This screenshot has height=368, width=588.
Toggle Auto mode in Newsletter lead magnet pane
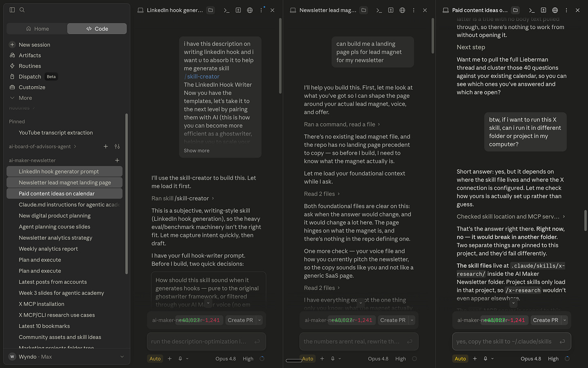pos(307,358)
